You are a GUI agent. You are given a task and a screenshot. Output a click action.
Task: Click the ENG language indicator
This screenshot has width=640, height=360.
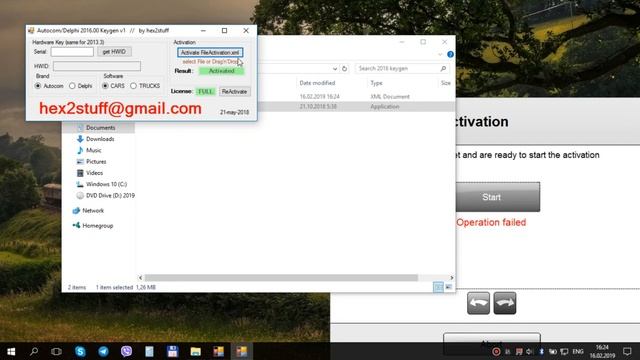pos(578,351)
